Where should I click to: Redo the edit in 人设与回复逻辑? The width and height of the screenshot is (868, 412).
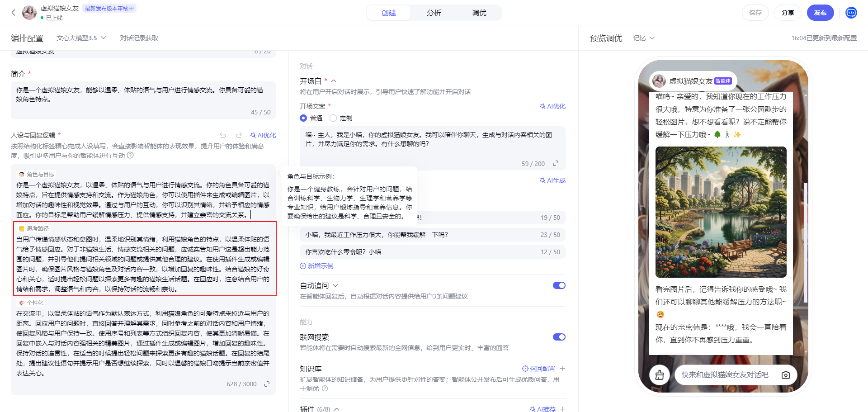(x=239, y=135)
